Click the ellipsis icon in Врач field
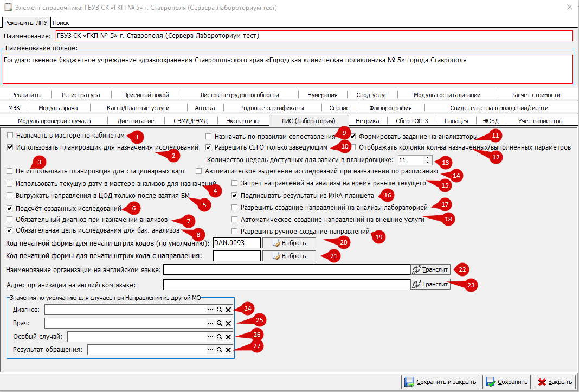The width and height of the screenshot is (579, 392). point(210,323)
